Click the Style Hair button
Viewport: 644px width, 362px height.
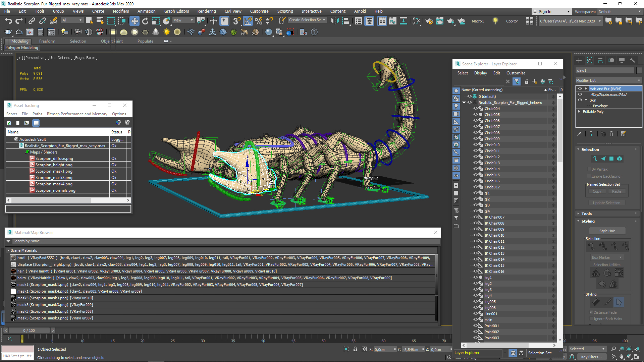607,231
